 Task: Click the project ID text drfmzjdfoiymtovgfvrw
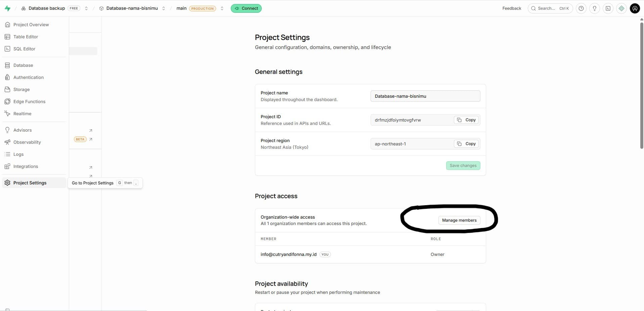click(x=398, y=120)
